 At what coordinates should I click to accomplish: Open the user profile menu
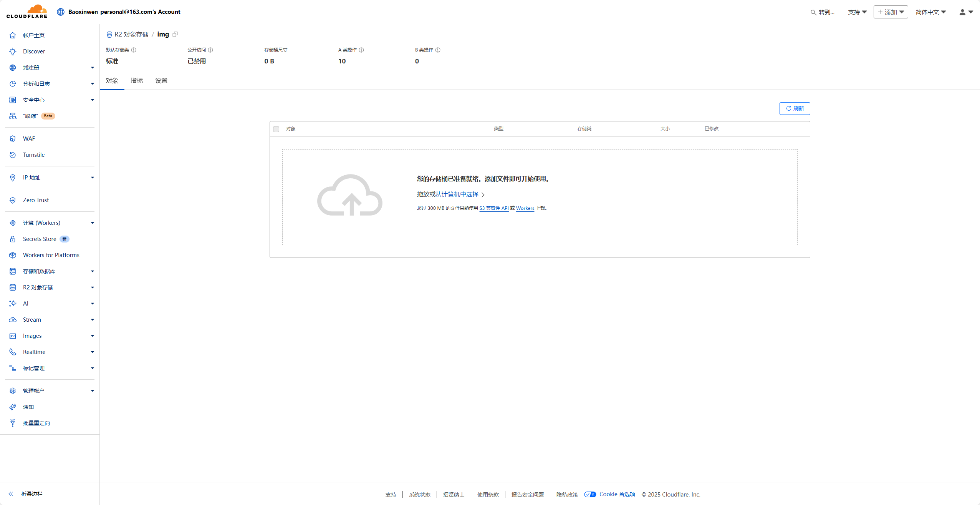tap(966, 12)
